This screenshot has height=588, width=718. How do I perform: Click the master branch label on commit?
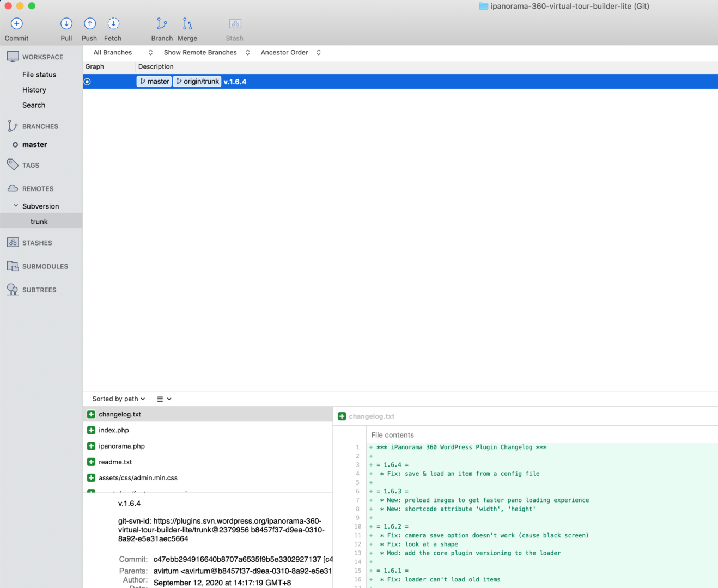tap(154, 82)
